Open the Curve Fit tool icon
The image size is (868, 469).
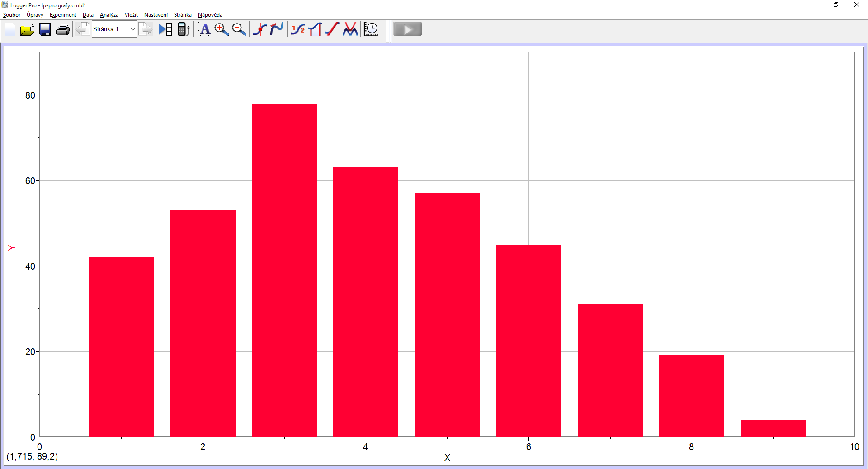(350, 29)
